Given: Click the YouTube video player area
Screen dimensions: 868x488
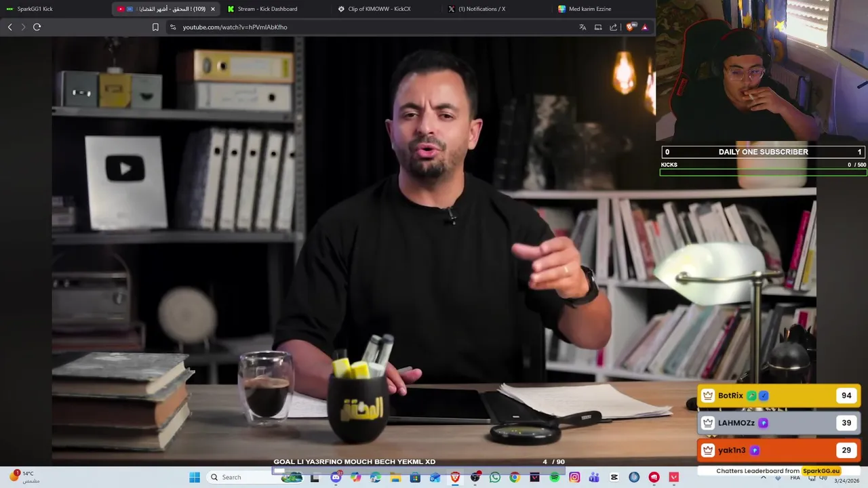Looking at the screenshot, I should 434,251.
